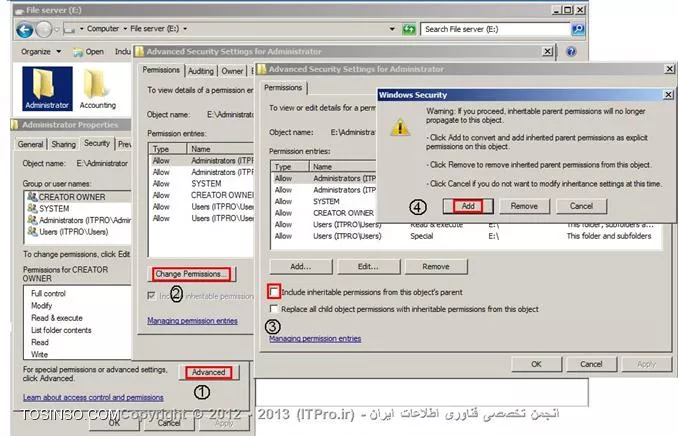Open the blue Help question-mark icon
Screen dimensions: 678x436
pos(571,51)
